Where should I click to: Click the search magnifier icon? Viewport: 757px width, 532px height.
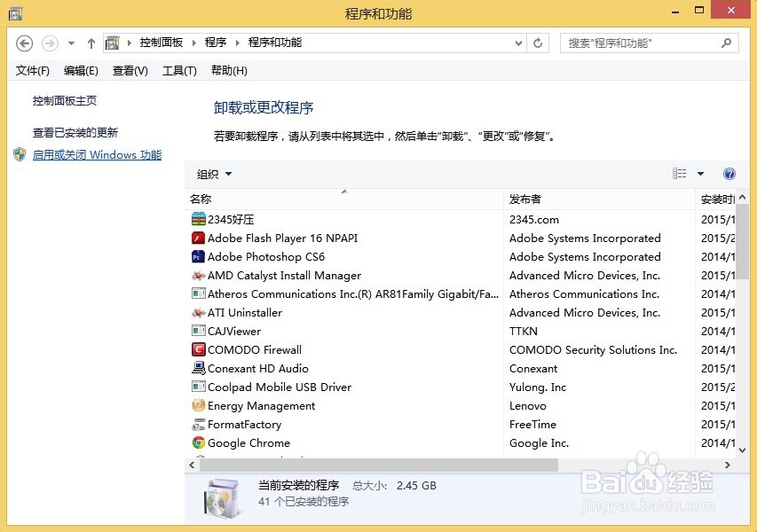coord(726,43)
